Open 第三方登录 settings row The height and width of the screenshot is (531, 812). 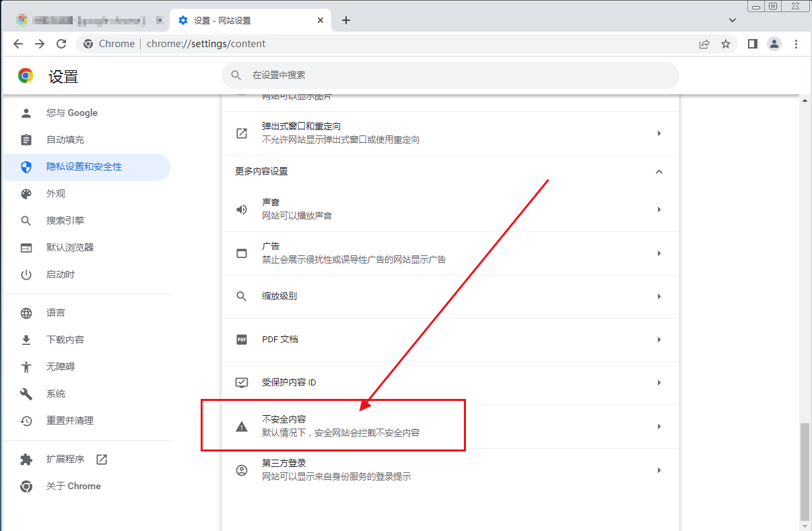[x=450, y=470]
